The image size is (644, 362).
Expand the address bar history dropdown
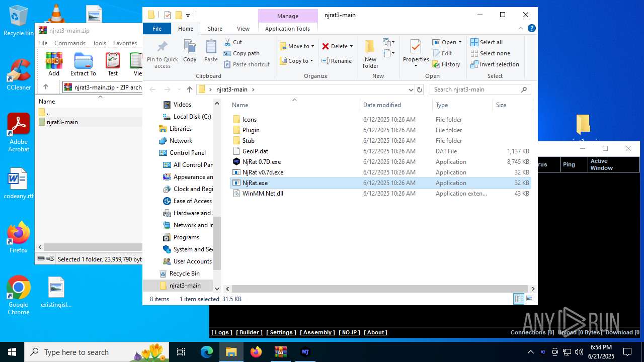point(411,89)
